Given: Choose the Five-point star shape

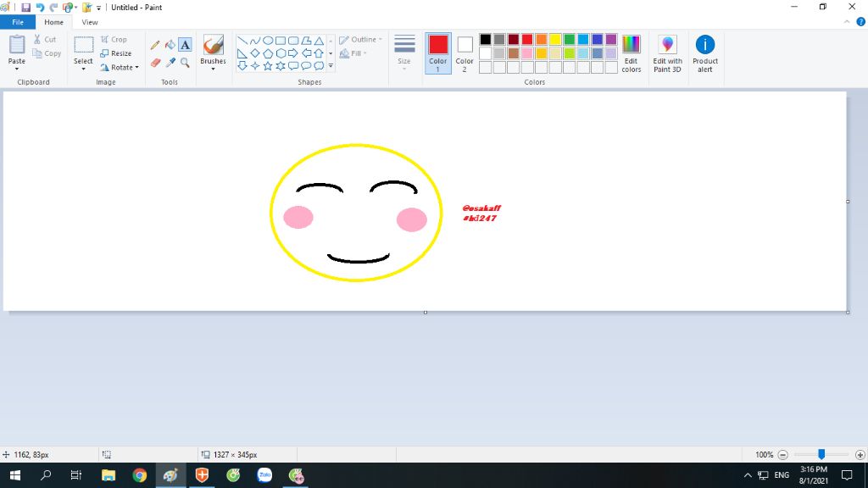Looking at the screenshot, I should pyautogui.click(x=268, y=66).
